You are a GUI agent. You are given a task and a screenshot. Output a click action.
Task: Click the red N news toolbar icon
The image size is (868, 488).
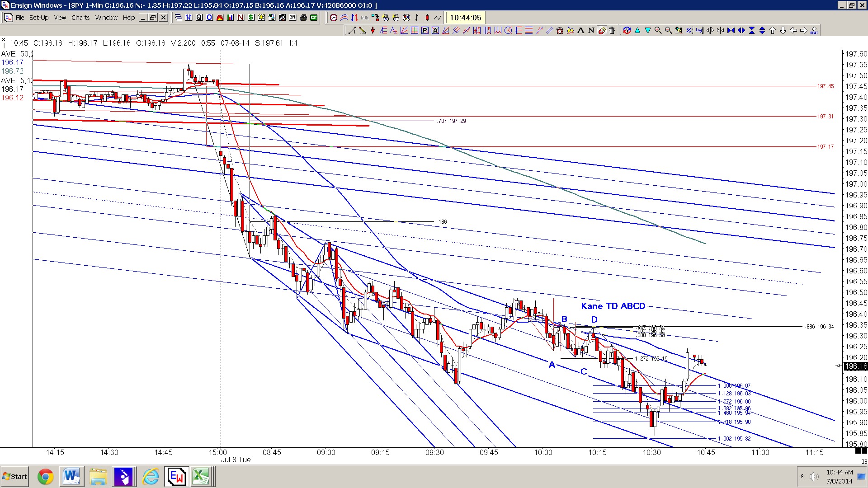click(x=241, y=18)
